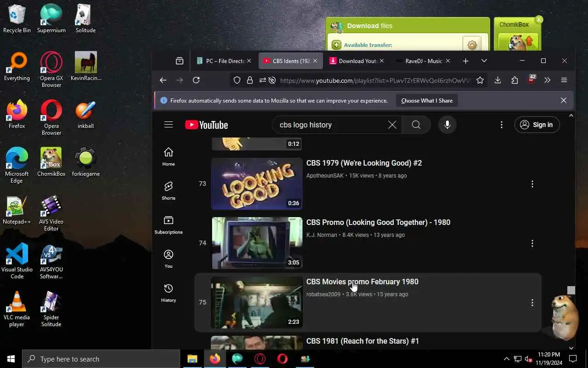Open CBS 1981 (Reach for the Stars) #1
The image size is (588, 368).
(x=362, y=341)
